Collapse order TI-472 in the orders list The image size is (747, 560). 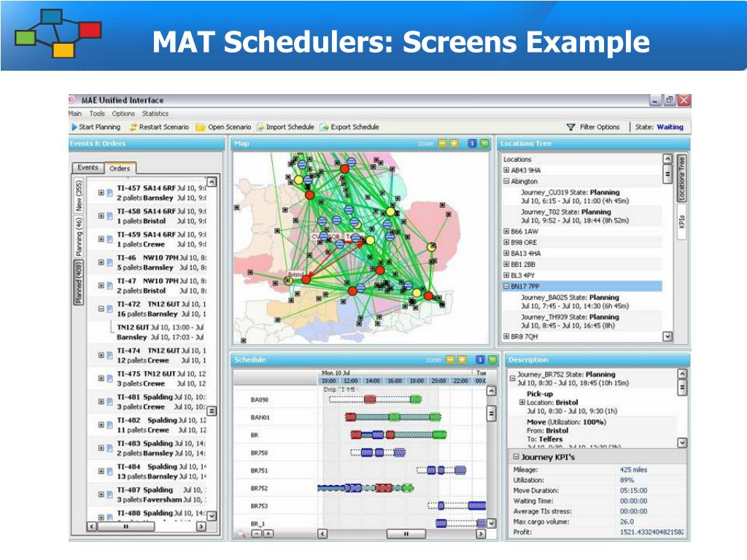pyautogui.click(x=101, y=309)
